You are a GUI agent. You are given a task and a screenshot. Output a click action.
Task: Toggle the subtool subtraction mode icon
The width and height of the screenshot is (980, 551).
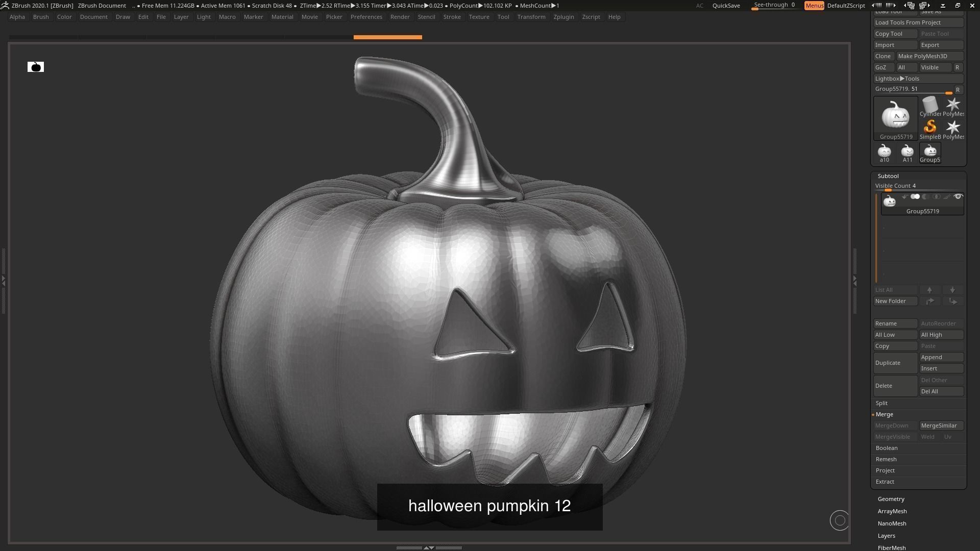pos(926,197)
